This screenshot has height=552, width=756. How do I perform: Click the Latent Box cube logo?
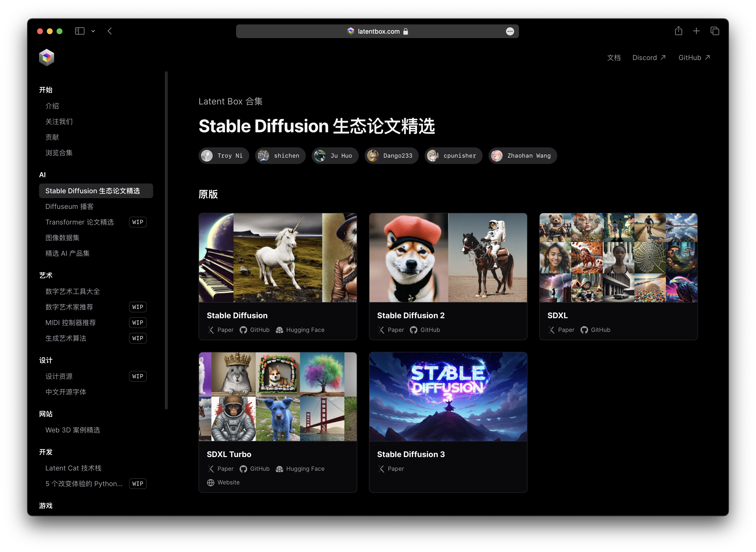coord(46,58)
